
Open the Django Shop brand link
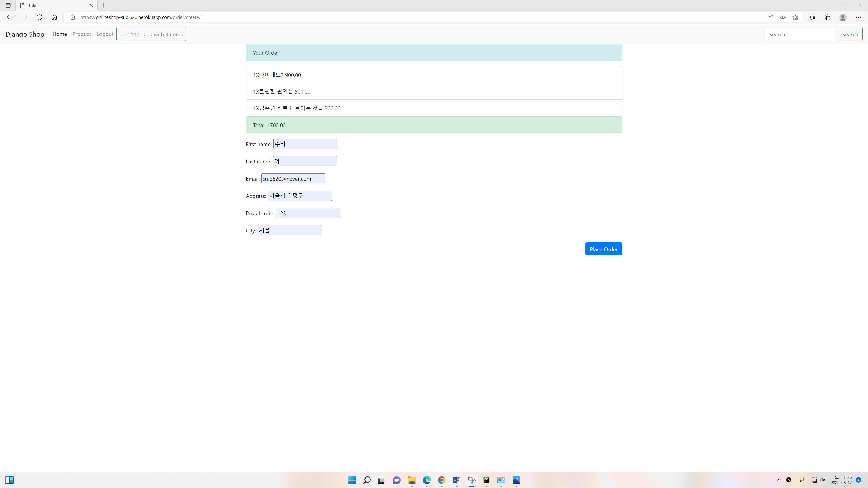click(25, 34)
